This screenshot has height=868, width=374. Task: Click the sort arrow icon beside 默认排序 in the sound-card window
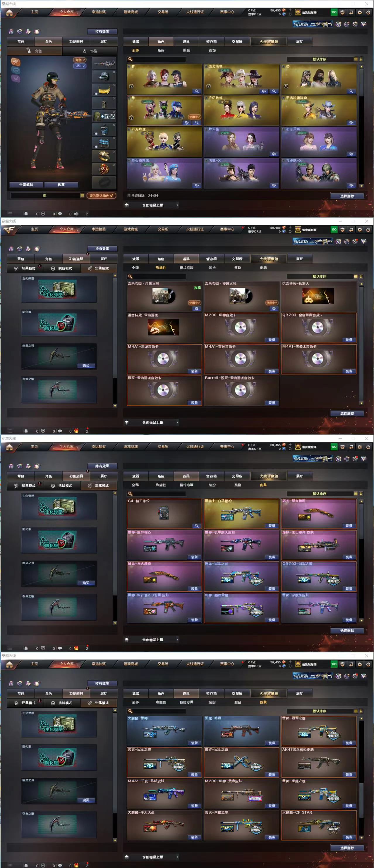(361, 276)
